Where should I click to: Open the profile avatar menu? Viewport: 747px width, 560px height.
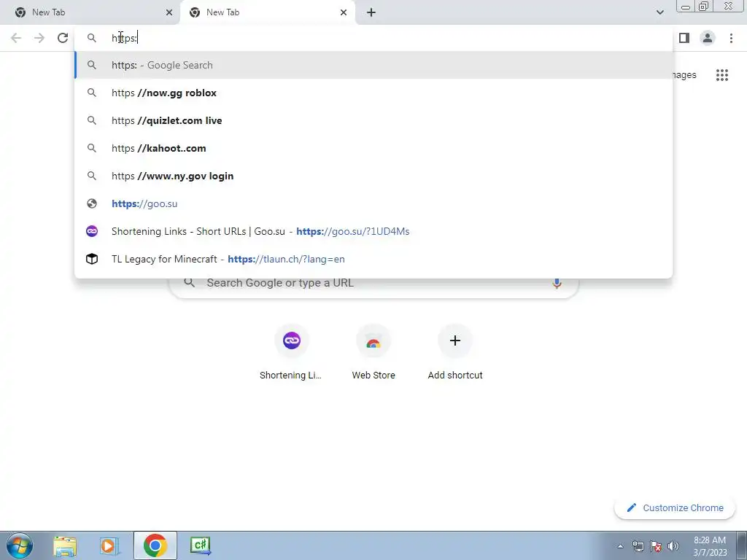click(x=708, y=38)
